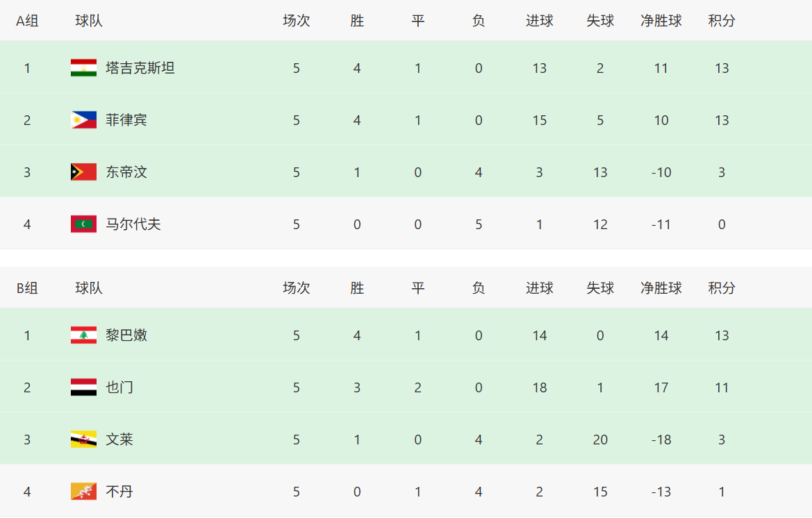
Task: Select the 黎巴嫩 team name
Action: coord(126,335)
